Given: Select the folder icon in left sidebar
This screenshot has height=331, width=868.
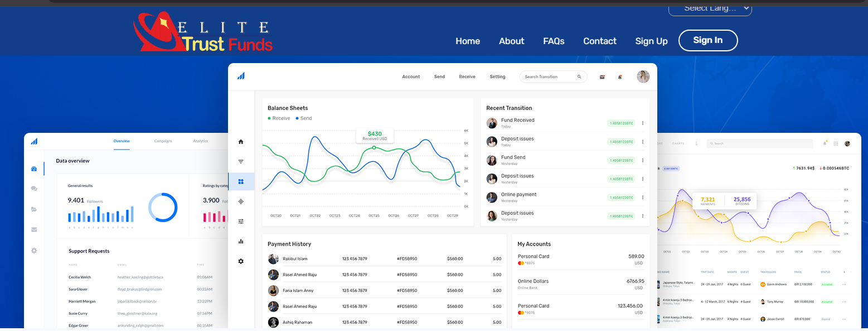Looking at the screenshot, I should (x=34, y=209).
